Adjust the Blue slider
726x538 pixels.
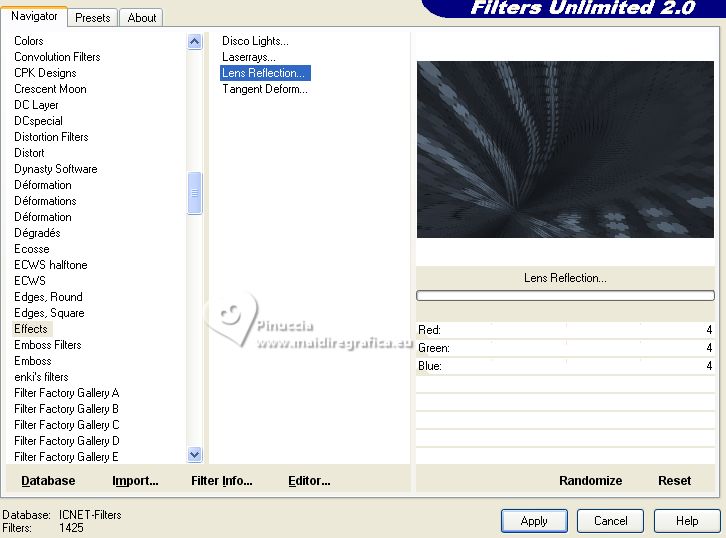565,366
